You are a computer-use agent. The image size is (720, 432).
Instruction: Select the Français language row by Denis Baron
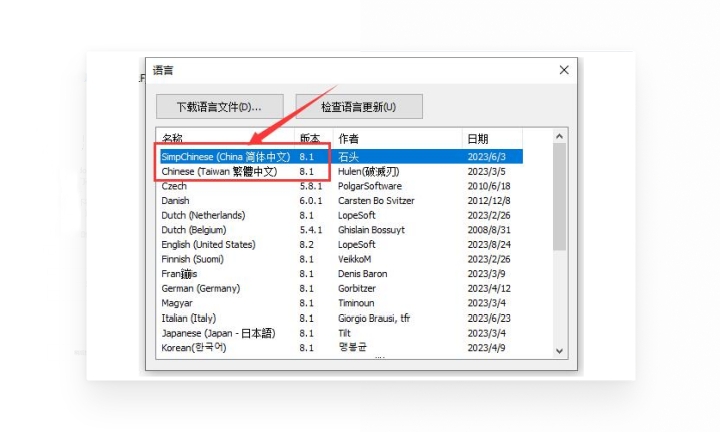[342, 274]
